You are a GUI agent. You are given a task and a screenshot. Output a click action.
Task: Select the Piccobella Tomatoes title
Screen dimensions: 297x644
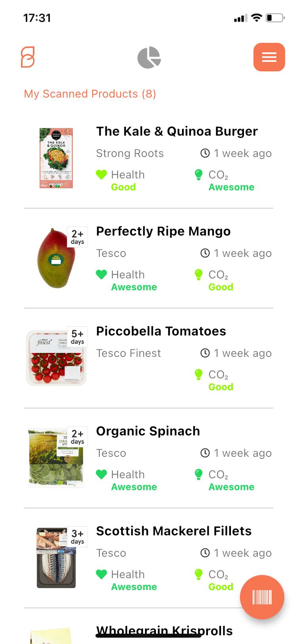point(161,331)
